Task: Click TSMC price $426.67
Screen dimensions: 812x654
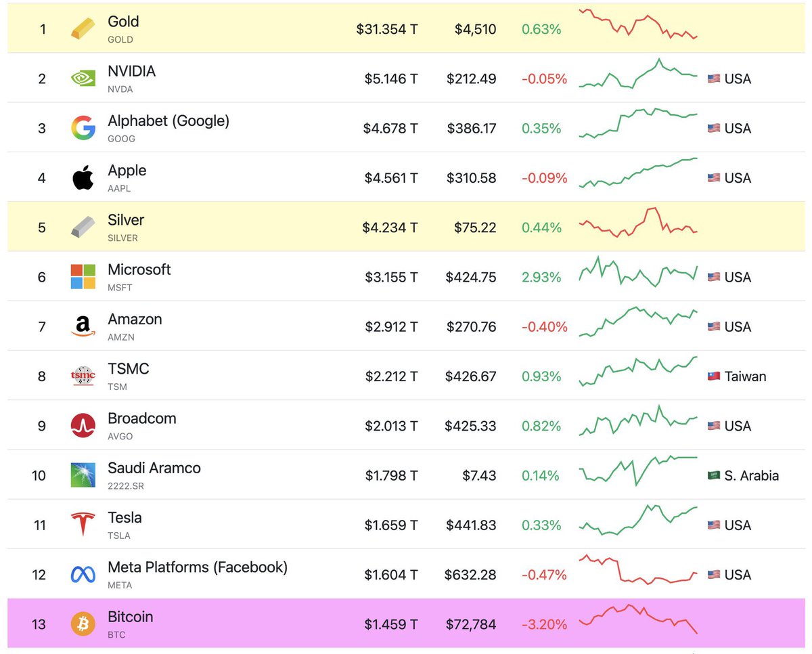Action: (x=470, y=376)
